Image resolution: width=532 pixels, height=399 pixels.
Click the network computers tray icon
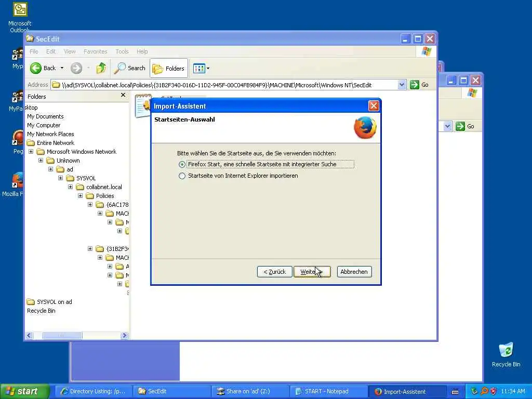tap(474, 391)
